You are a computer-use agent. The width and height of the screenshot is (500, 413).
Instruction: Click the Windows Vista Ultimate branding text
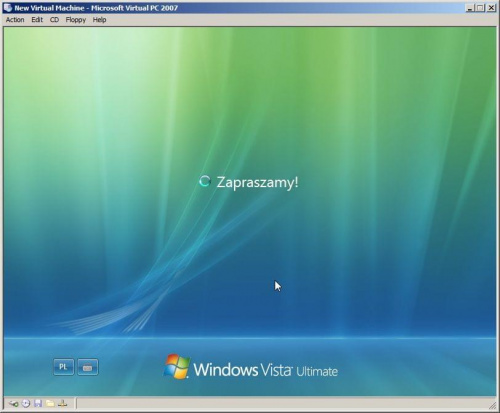coord(266,370)
